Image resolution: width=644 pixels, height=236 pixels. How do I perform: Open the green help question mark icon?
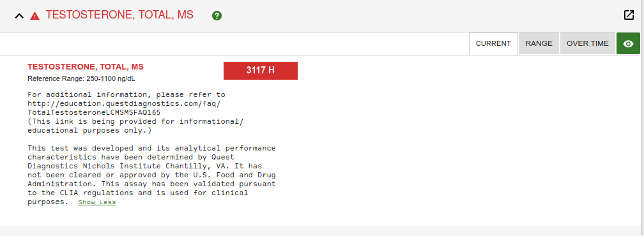pos(217,16)
